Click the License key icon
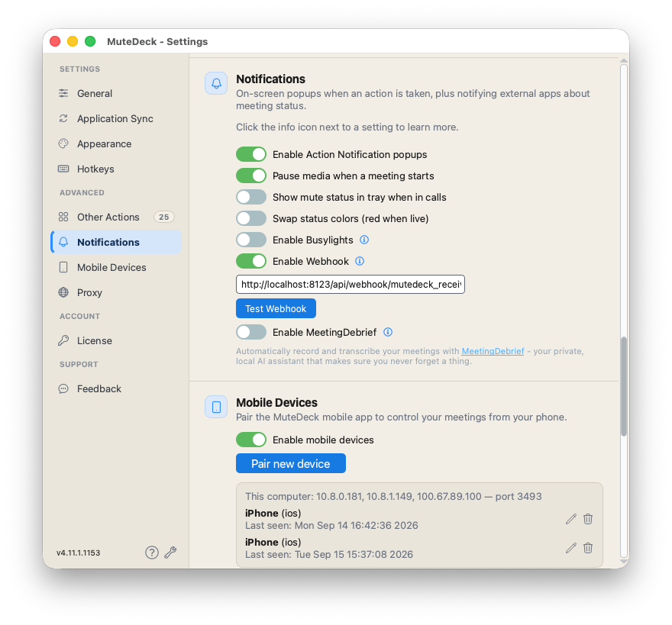 click(63, 340)
